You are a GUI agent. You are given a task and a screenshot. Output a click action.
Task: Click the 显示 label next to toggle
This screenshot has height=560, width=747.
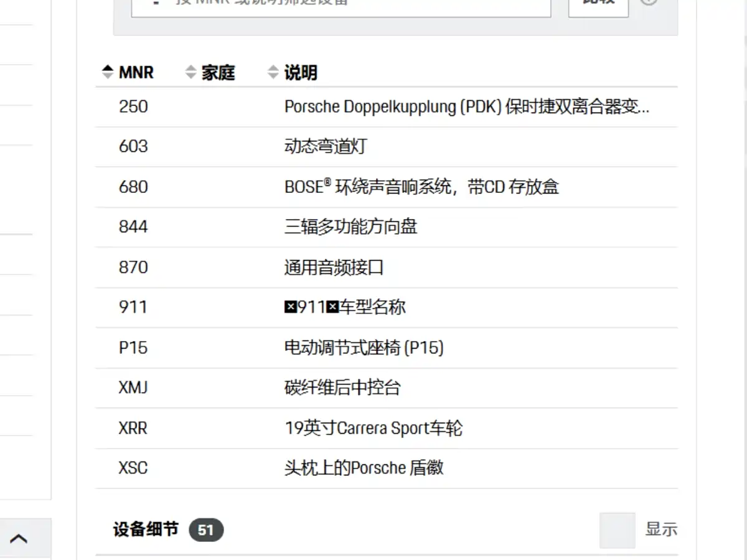pyautogui.click(x=661, y=530)
